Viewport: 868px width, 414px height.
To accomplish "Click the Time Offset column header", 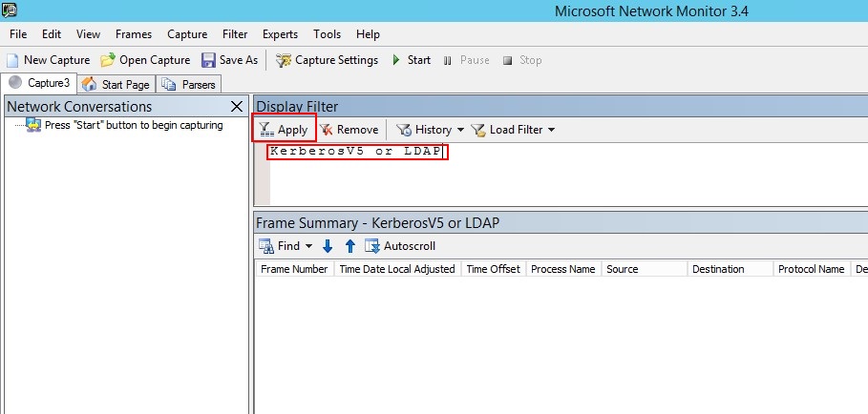I will point(494,269).
